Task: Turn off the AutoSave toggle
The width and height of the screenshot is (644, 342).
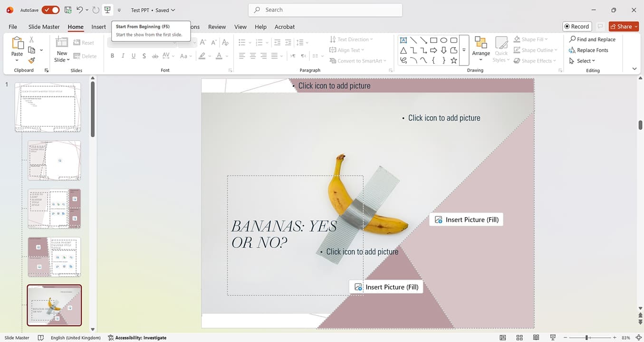Action: click(50, 10)
